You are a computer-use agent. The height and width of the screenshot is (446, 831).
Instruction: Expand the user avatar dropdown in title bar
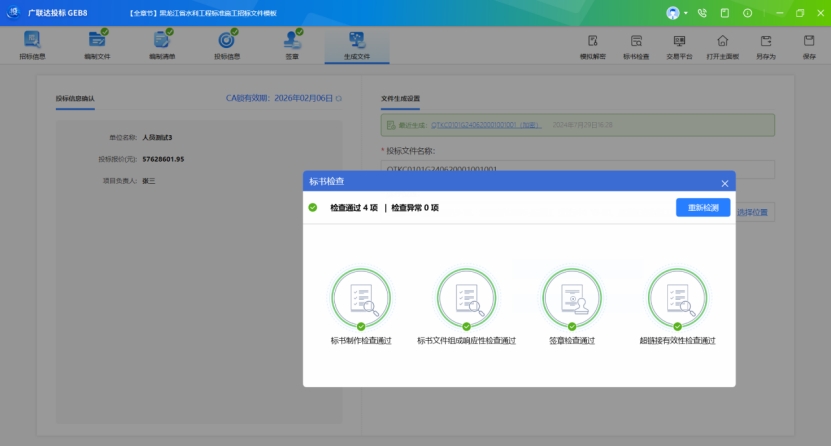(x=678, y=13)
